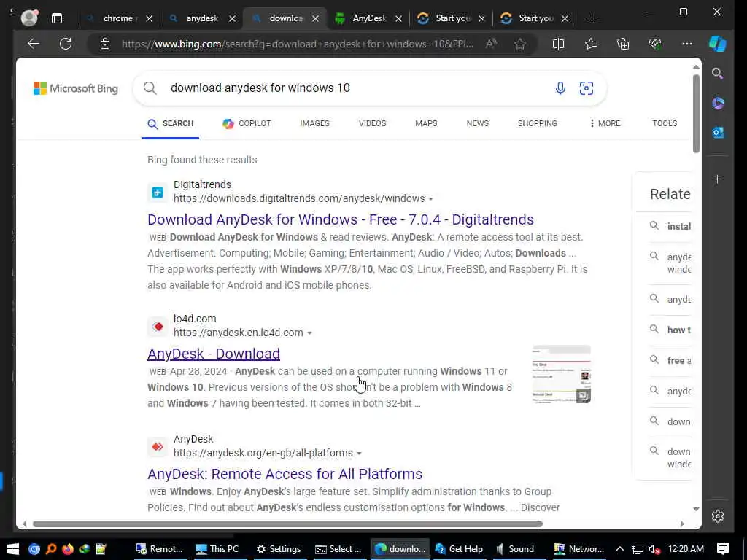
Task: Expand the More search categories
Action: pos(605,123)
